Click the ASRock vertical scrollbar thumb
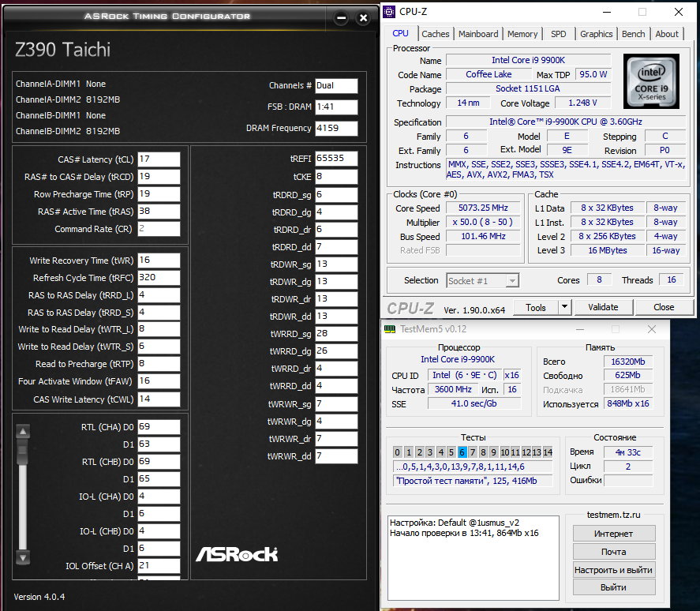The height and width of the screenshot is (611, 700). tap(23, 451)
